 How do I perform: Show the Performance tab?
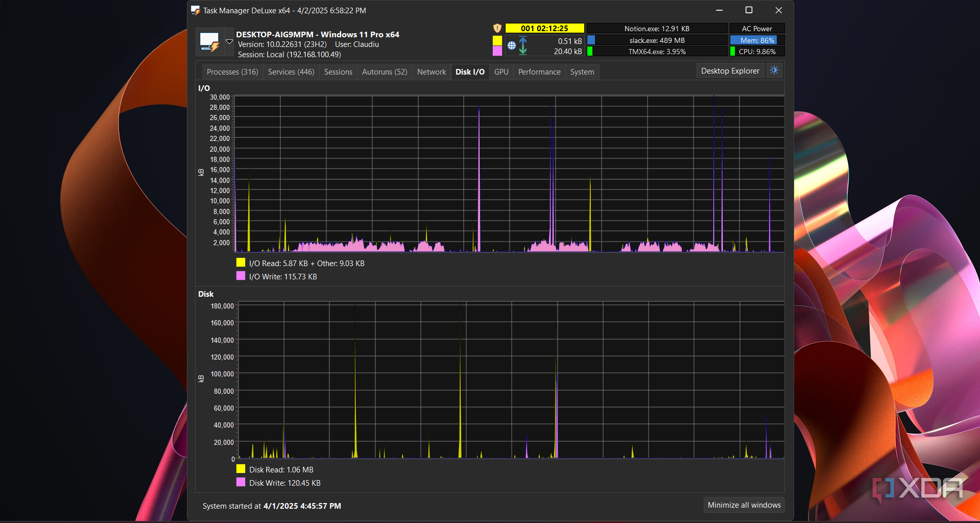pyautogui.click(x=539, y=72)
